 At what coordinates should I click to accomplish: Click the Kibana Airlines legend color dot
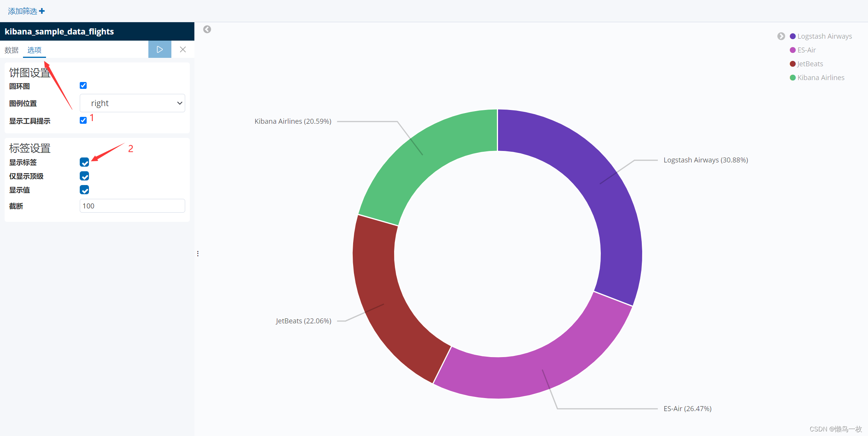pyautogui.click(x=792, y=78)
